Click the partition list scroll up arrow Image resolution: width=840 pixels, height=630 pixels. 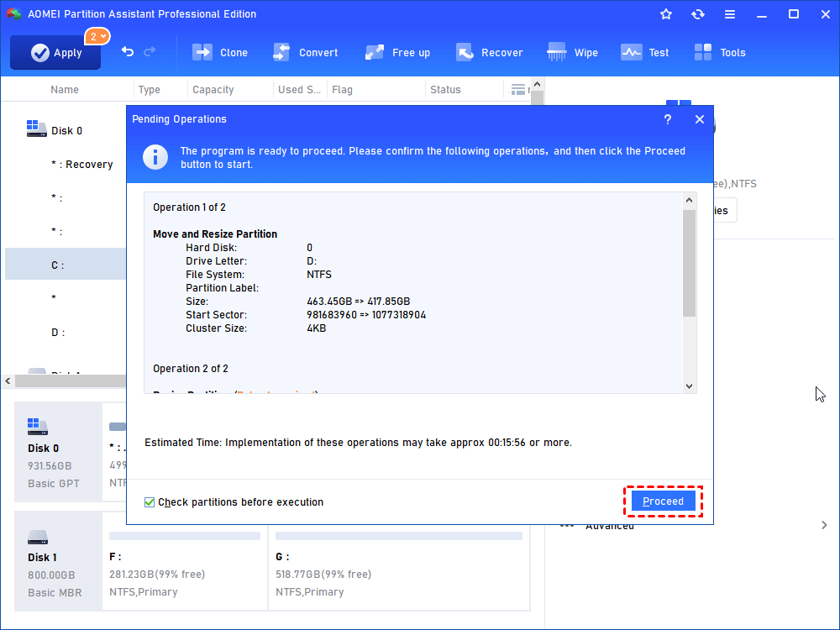[x=538, y=85]
